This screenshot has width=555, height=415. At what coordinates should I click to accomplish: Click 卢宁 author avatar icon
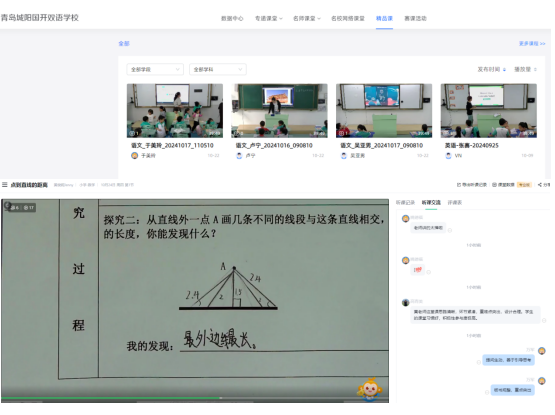[x=239, y=155]
